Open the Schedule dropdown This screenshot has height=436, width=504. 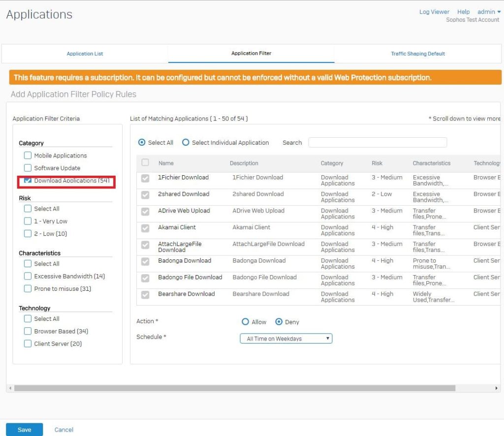tap(286, 339)
